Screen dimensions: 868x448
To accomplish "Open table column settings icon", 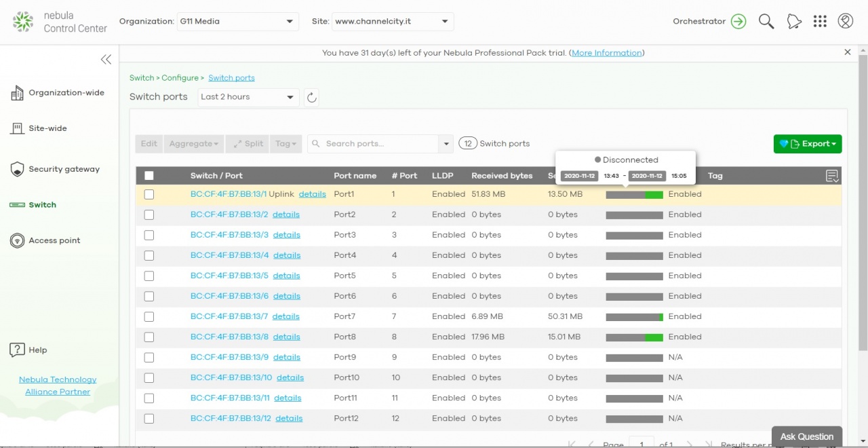I will [832, 176].
